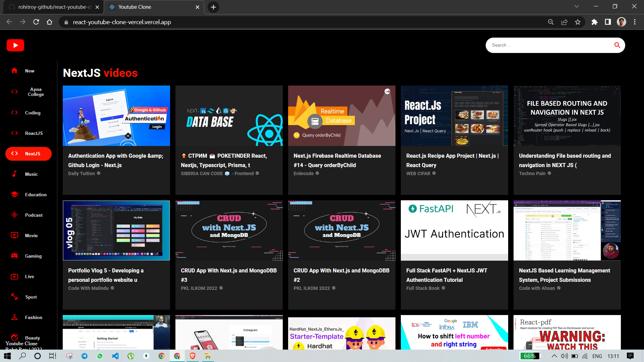Open CRUD App With Next.js #2 title

[x=341, y=275]
